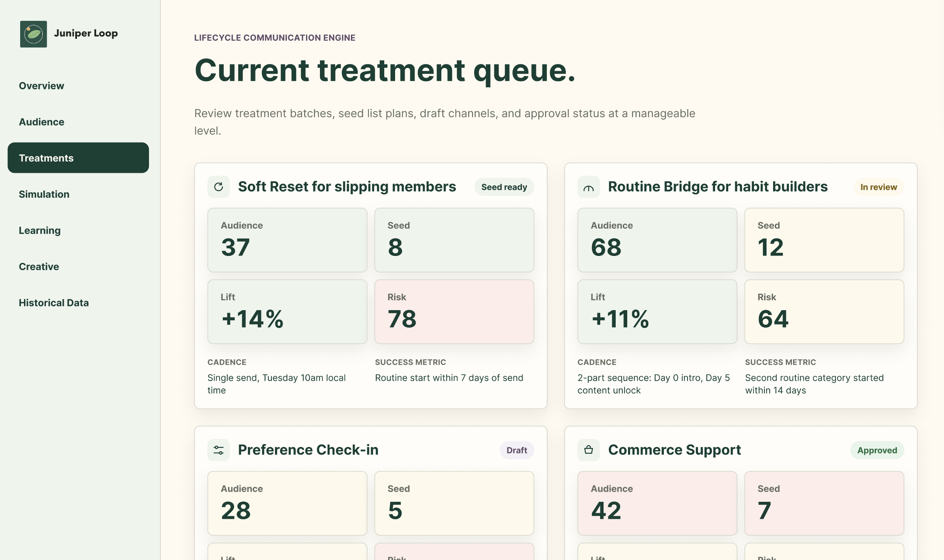
Task: Select Soft Reset Seed 8 tile
Action: [x=454, y=240]
